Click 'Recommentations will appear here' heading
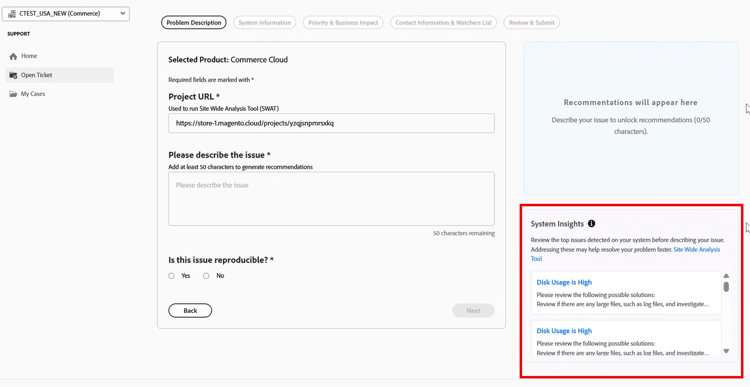The image size is (750, 387). pyautogui.click(x=630, y=102)
